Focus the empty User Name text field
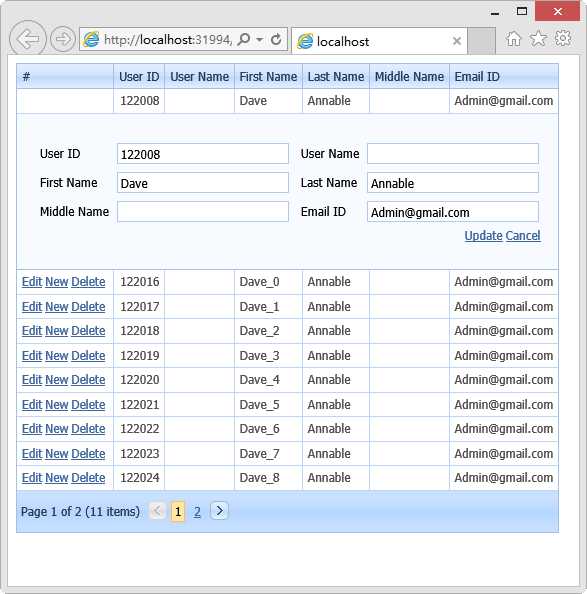Screen dimensions: 587x594 click(453, 153)
